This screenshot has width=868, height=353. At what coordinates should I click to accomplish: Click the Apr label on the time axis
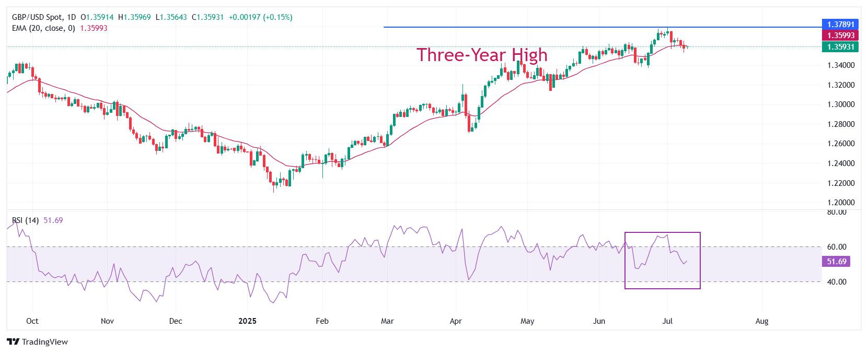click(x=456, y=321)
